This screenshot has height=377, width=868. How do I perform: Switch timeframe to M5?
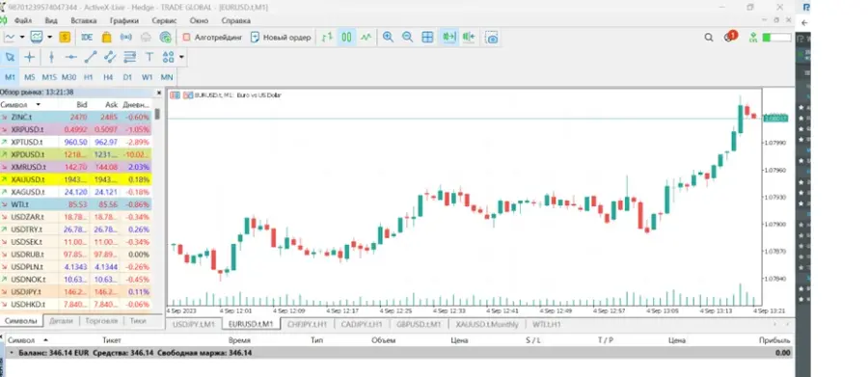(x=29, y=77)
